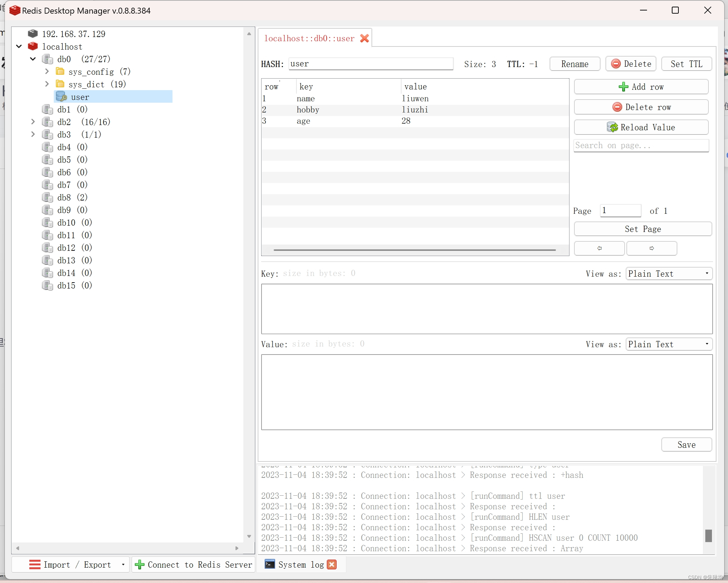Open Key View as Plain Text dropdown
This screenshot has height=583, width=728.
click(669, 274)
